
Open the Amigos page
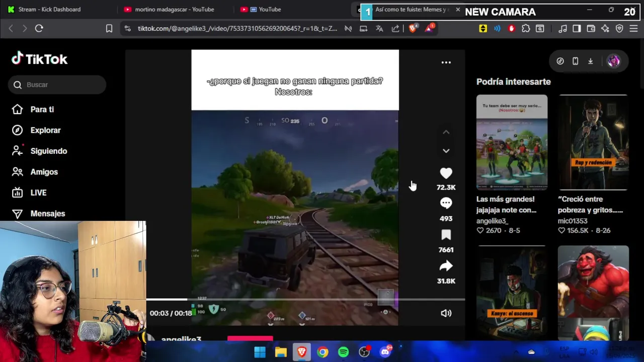coord(35,172)
